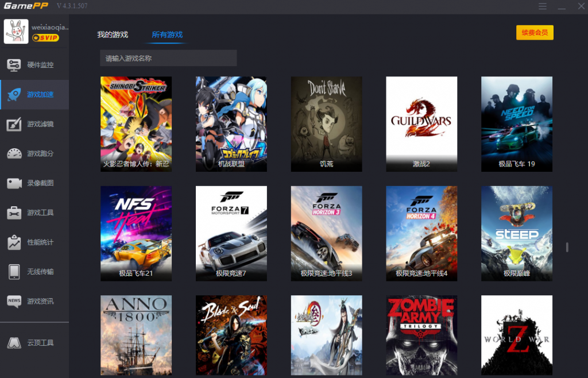Screen dimensions: 588x378
Task: Click the weixiaoqia username text
Action: (x=50, y=28)
